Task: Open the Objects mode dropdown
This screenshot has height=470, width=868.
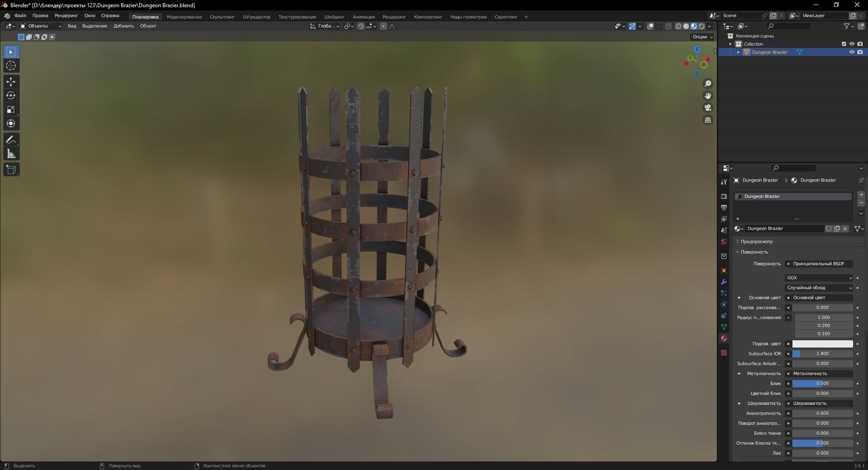Action: (41, 26)
